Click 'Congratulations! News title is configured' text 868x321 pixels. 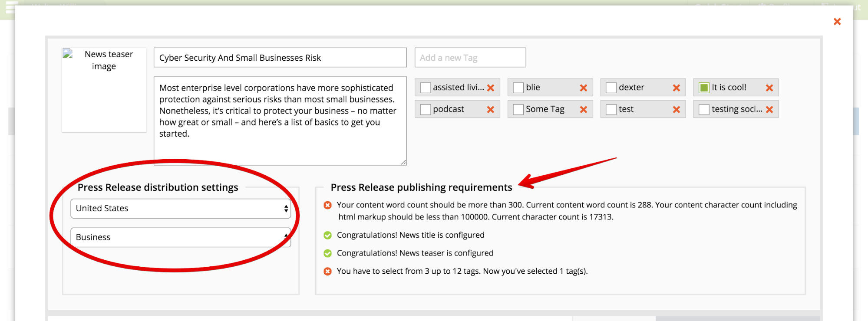pyautogui.click(x=411, y=235)
